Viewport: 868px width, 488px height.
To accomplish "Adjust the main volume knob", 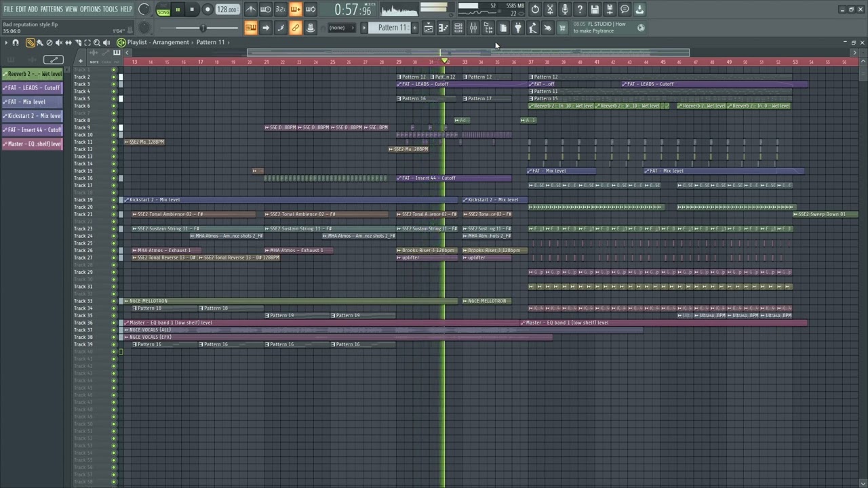I will tap(144, 9).
